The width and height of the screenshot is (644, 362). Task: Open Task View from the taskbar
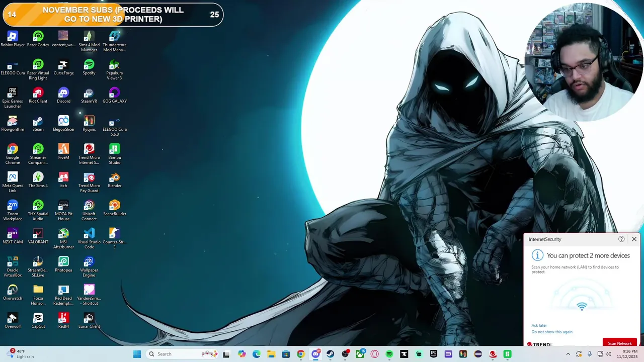point(226,354)
